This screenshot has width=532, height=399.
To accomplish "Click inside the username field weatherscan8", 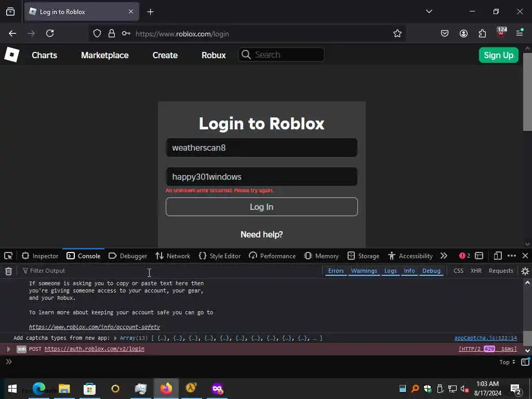I will coord(262,148).
